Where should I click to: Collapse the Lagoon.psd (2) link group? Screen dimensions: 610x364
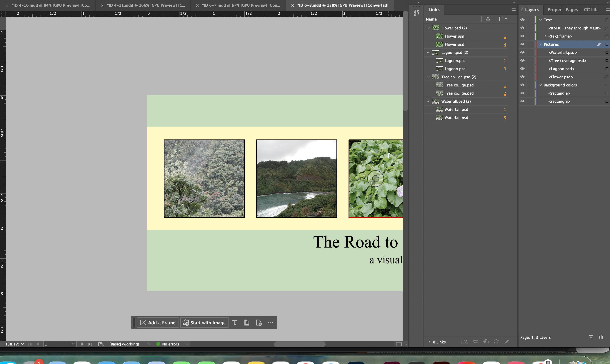[x=428, y=53]
